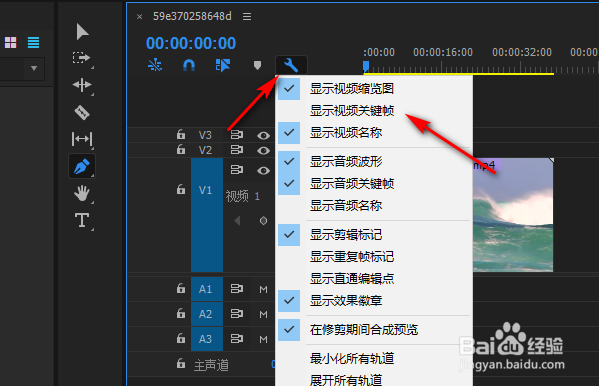Select the Track Select Forward tool

(x=81, y=58)
